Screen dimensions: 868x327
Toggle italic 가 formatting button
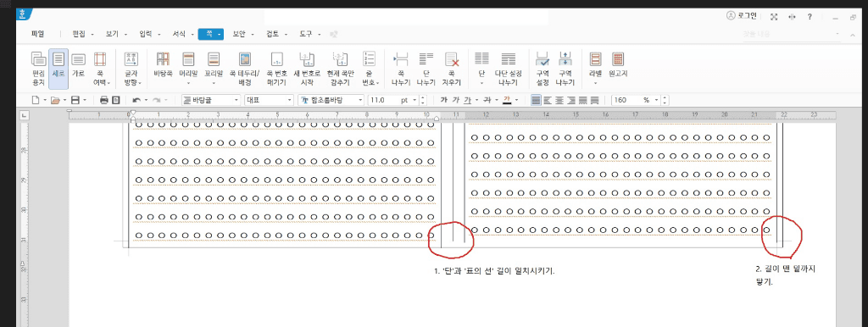tap(455, 100)
